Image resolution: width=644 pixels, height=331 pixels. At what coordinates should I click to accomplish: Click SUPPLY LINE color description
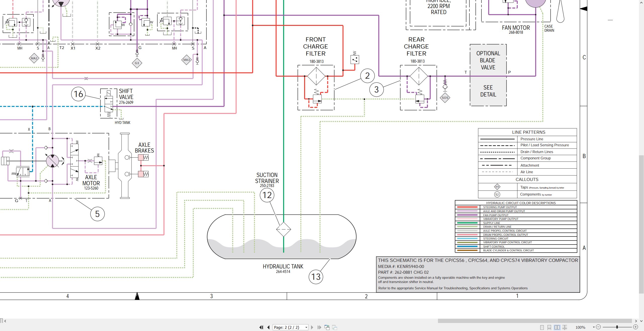(x=492, y=223)
